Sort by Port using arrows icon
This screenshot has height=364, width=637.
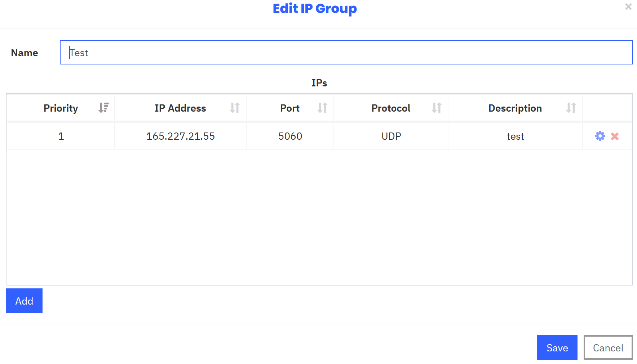[x=322, y=108]
